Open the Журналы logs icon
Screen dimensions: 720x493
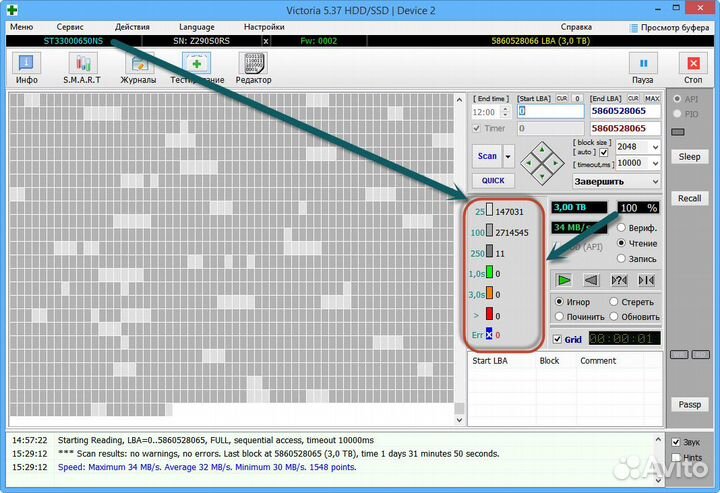(138, 66)
